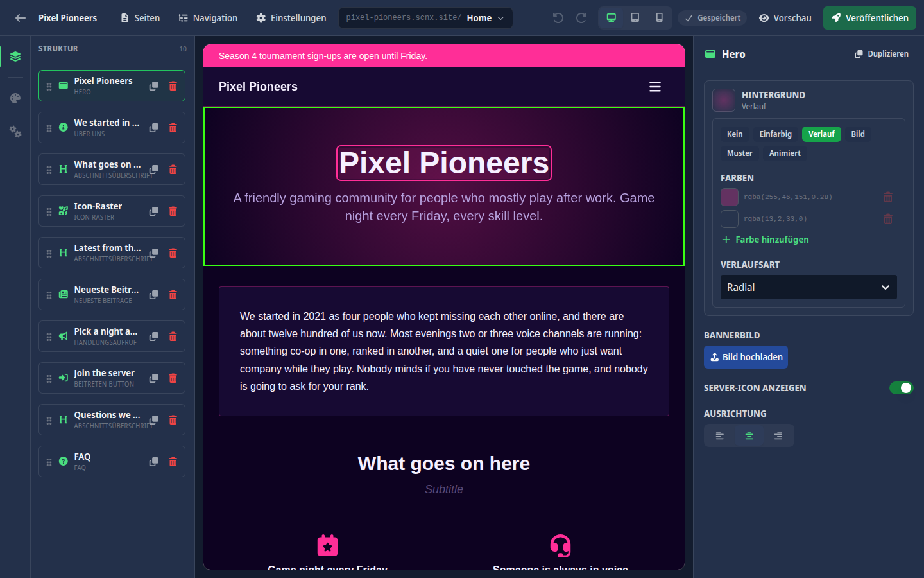Open hamburger menu in page preview
The image size is (924, 578).
click(x=655, y=87)
